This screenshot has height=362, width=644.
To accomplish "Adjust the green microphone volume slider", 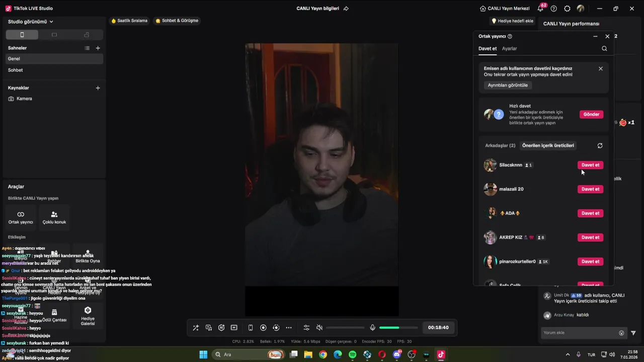I will [398, 328].
